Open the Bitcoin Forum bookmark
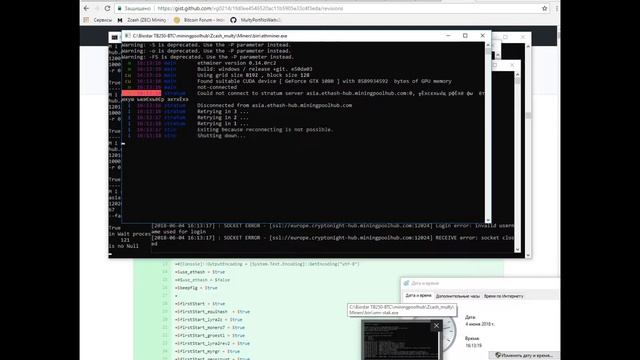Screen dimensions: 640x360 pyautogui.click(x=199, y=20)
